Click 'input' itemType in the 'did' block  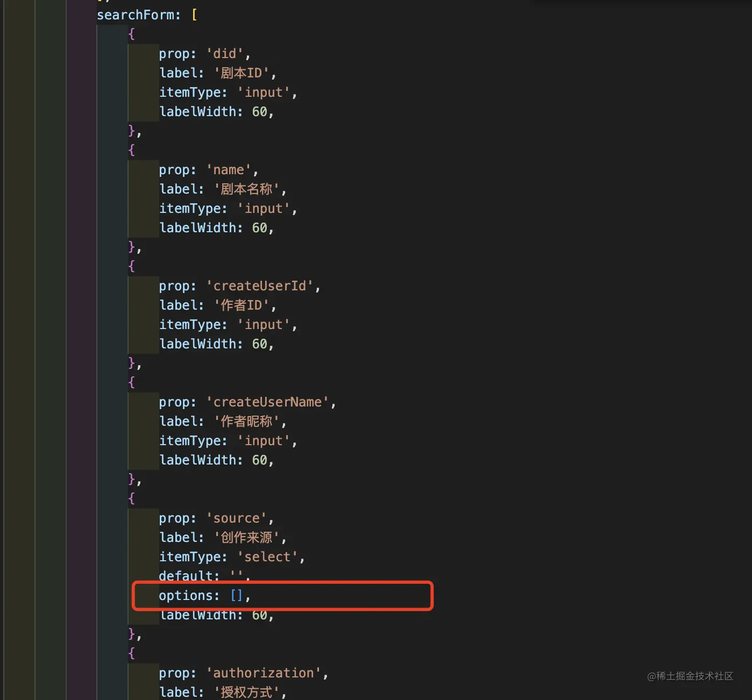pyautogui.click(x=264, y=92)
